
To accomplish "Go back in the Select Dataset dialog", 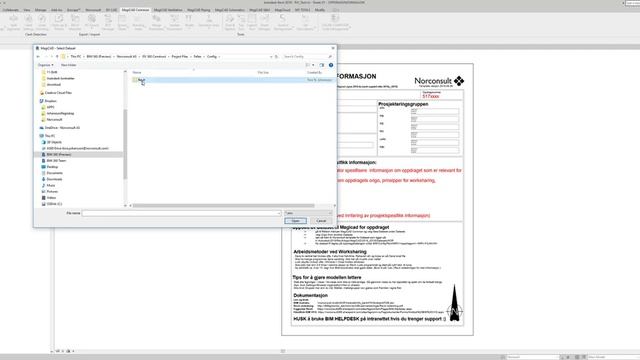I will 38,56.
